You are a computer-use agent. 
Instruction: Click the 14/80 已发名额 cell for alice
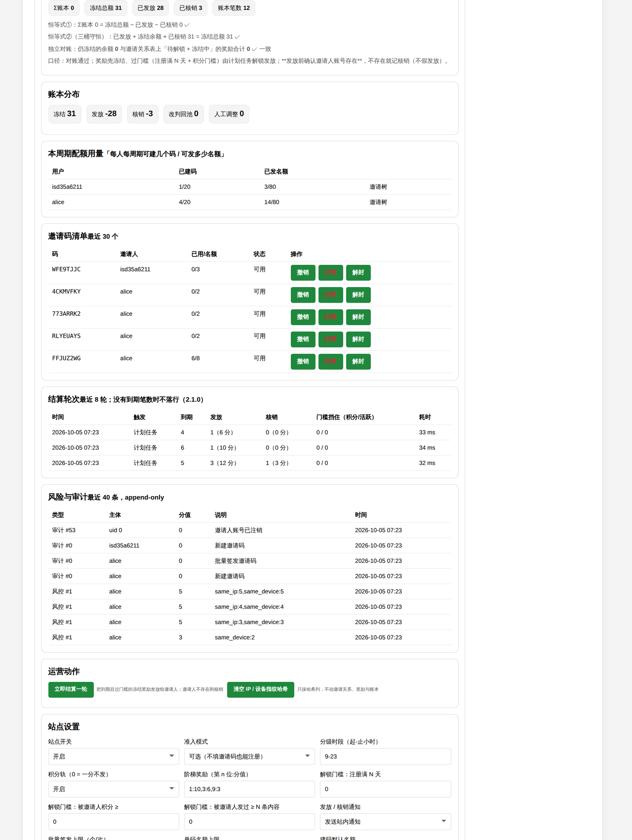(x=272, y=202)
